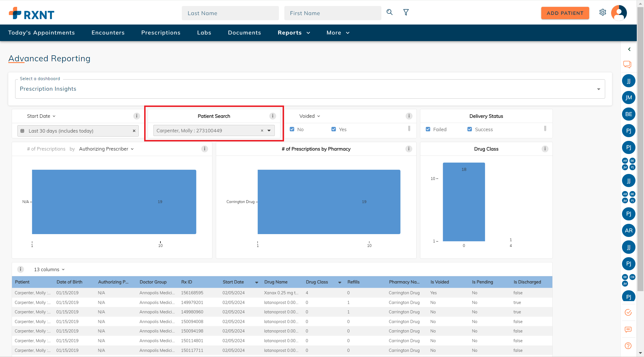Sort by the Start Date column header
Image resolution: width=644 pixels, height=357 pixels.
tap(233, 282)
